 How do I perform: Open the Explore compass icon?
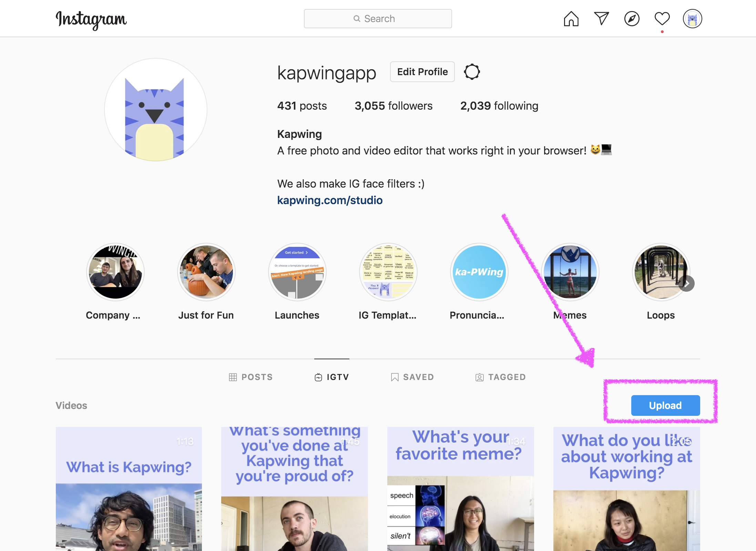click(x=632, y=19)
